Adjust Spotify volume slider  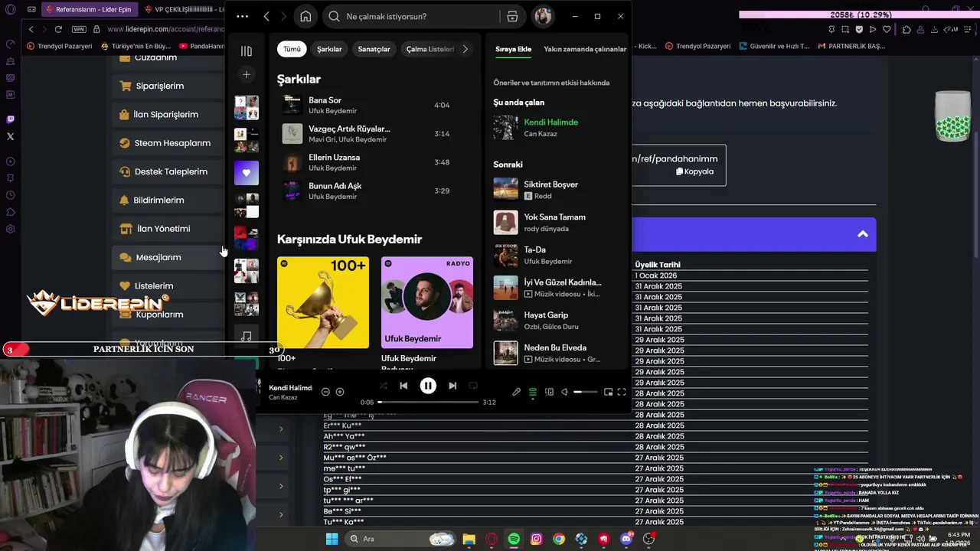[586, 392]
